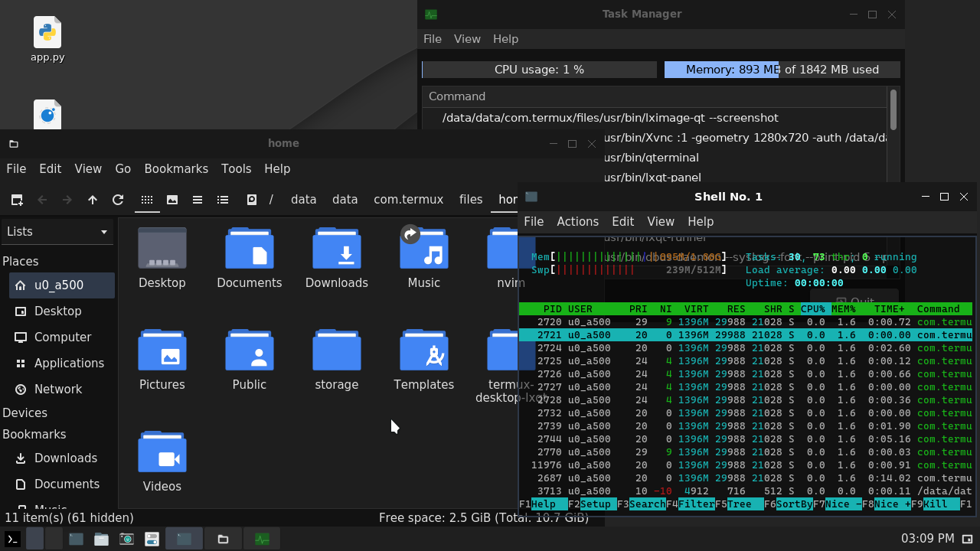Switch to home folder taskbar button
This screenshot has height=551, width=980.
pos(223,539)
